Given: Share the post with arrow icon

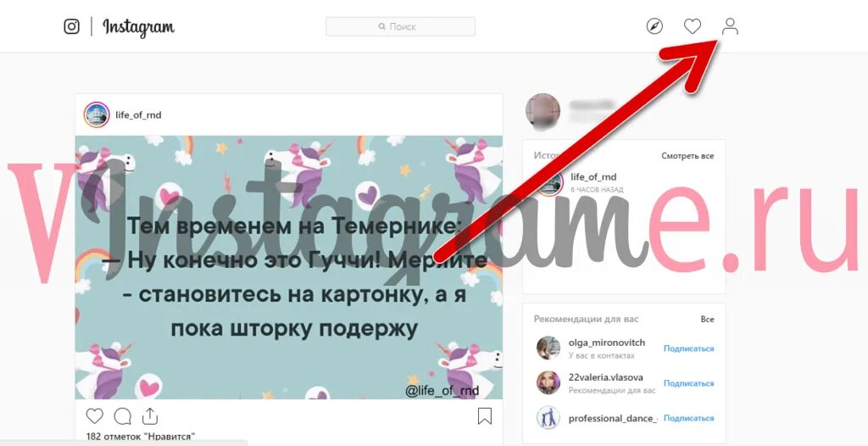Looking at the screenshot, I should click(x=150, y=415).
